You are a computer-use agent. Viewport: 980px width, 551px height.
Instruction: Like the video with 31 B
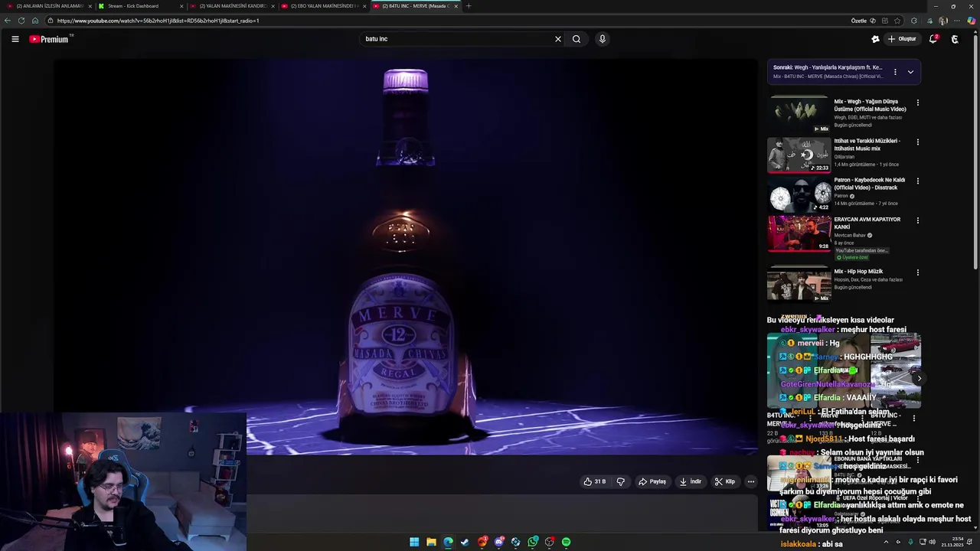[x=595, y=481]
